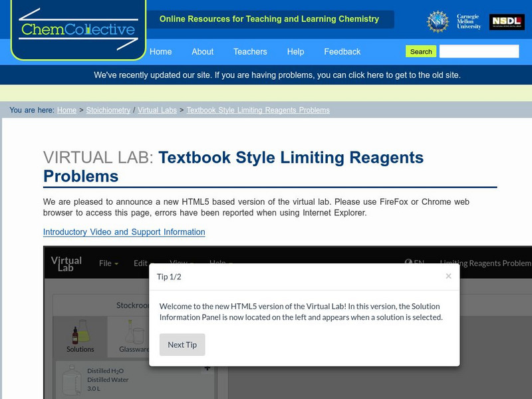Open the About page
This screenshot has width=532, height=399.
point(203,52)
